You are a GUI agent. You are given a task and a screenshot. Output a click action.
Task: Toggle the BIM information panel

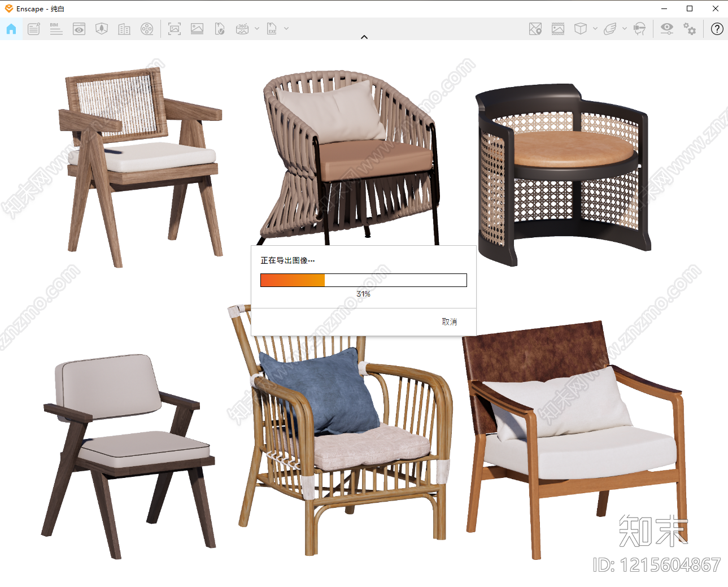(56, 29)
